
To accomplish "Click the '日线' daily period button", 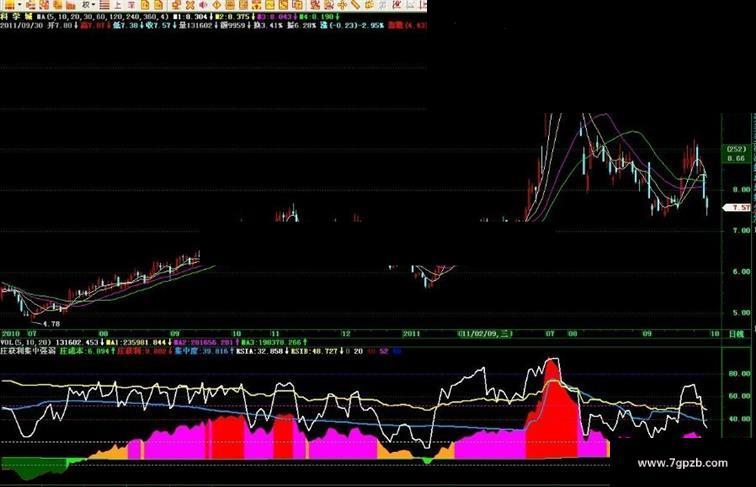I will coord(736,334).
